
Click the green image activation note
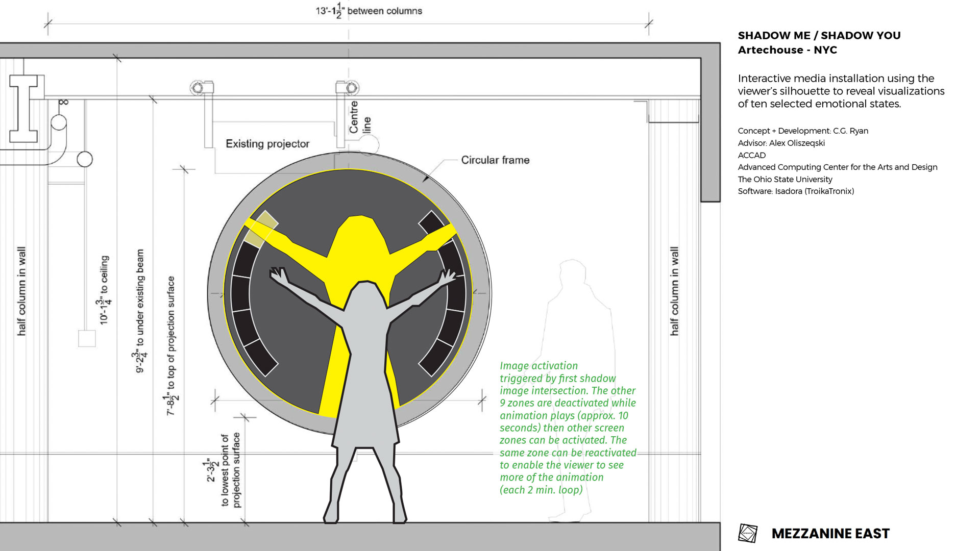[568, 428]
